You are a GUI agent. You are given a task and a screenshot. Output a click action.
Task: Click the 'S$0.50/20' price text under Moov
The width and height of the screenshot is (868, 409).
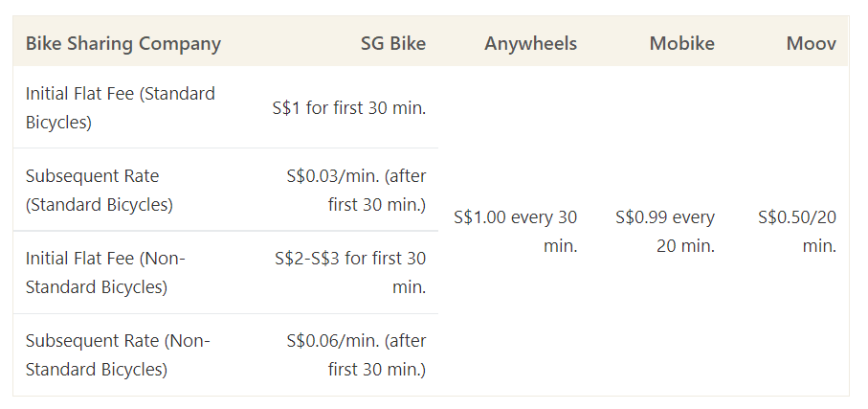tap(796, 217)
